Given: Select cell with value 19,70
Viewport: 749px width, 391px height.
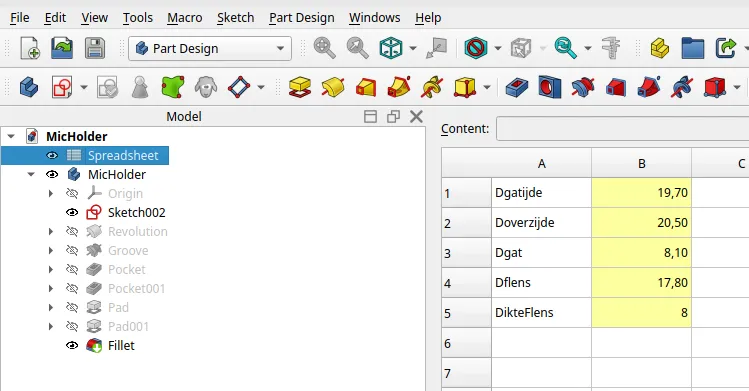Looking at the screenshot, I should pos(642,193).
